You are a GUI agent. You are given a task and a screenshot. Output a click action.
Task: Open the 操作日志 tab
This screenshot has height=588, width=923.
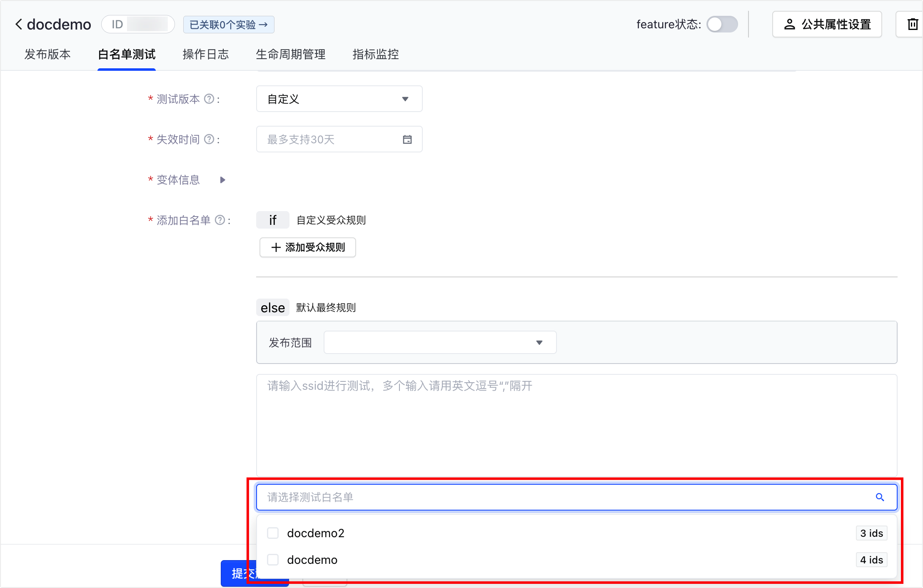coord(206,54)
